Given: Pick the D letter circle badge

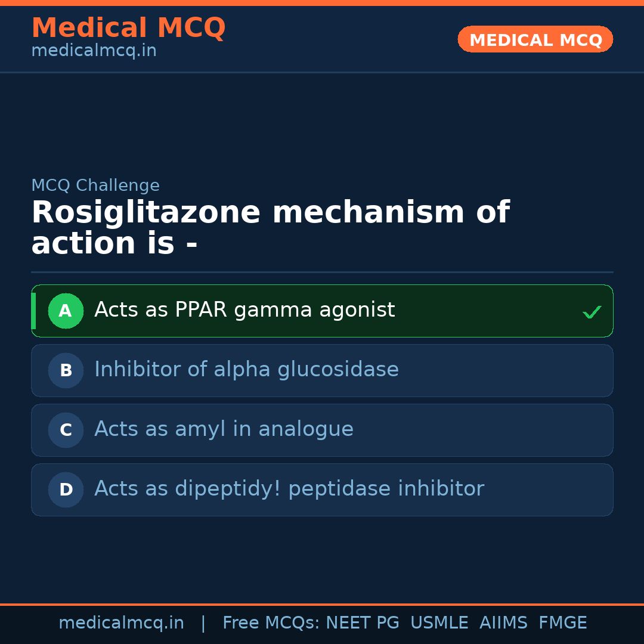Looking at the screenshot, I should click(x=66, y=490).
